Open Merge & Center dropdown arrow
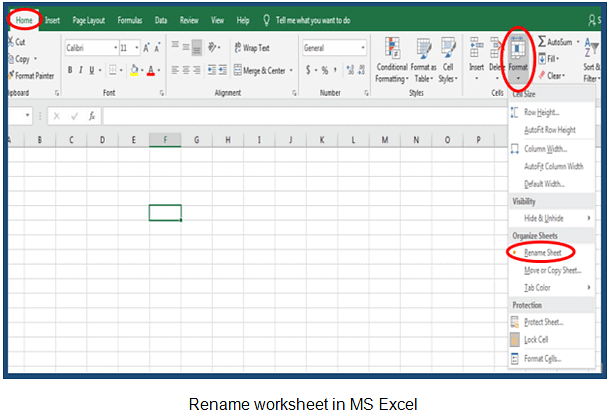The image size is (612, 417). (x=291, y=70)
